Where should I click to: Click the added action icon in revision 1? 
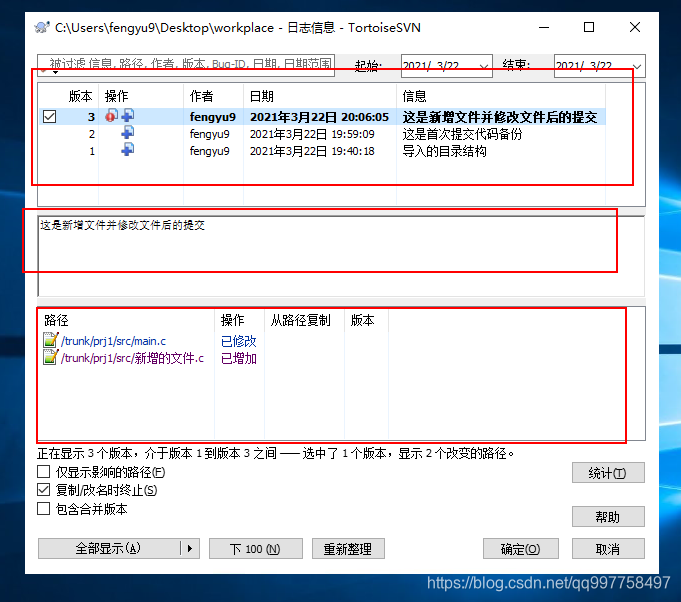[128, 150]
